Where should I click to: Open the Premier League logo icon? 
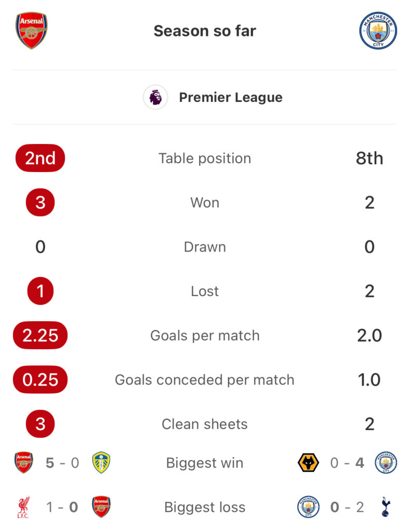(155, 97)
